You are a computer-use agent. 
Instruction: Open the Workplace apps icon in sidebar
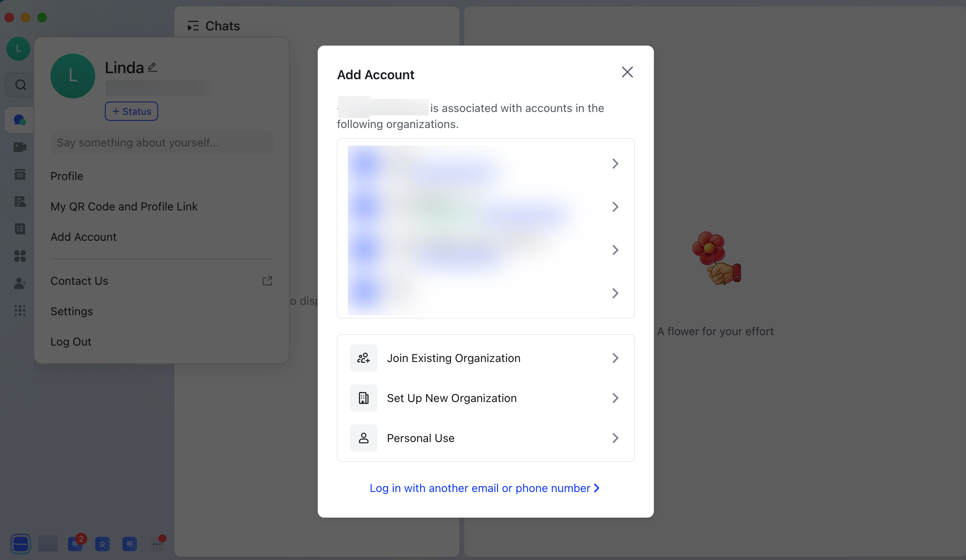(x=19, y=256)
